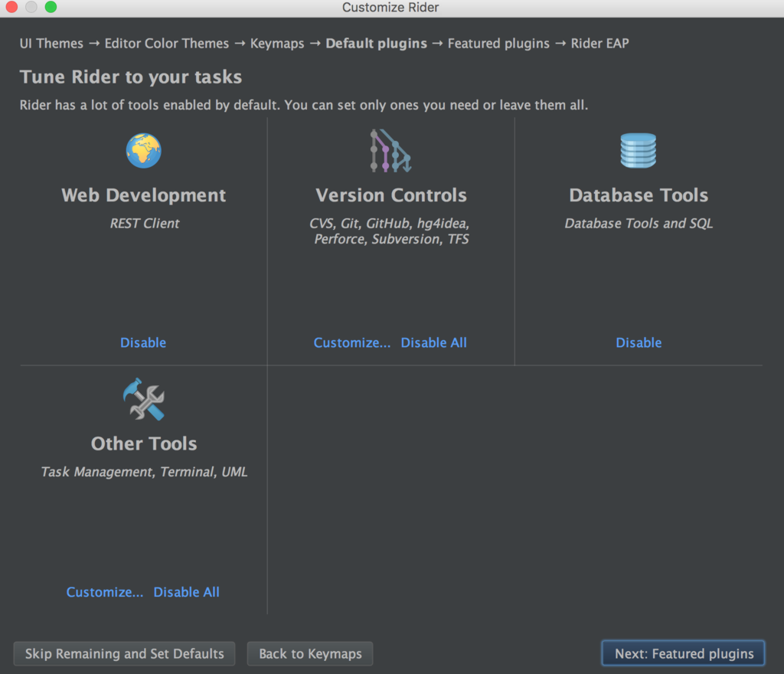Click the CVS, Git, GitHub plugin list text
The width and height of the screenshot is (784, 674).
390,231
